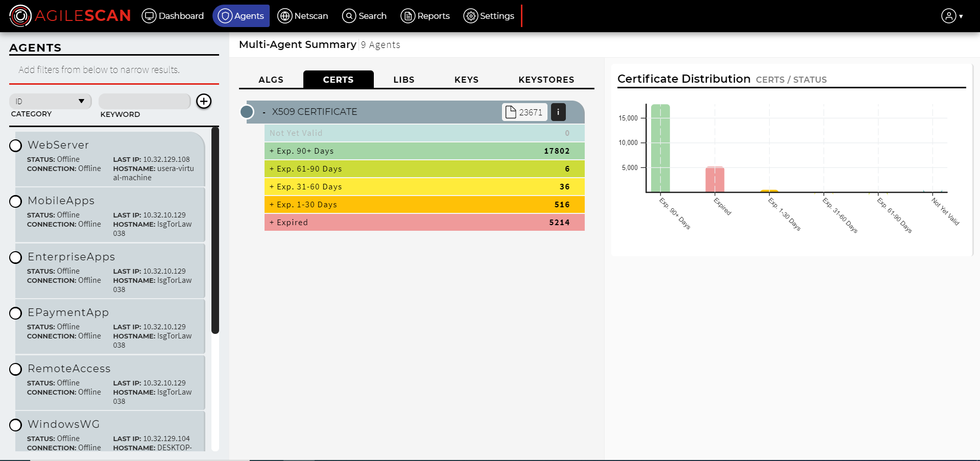Open the Reports section
This screenshot has height=461, width=980.
click(425, 16)
